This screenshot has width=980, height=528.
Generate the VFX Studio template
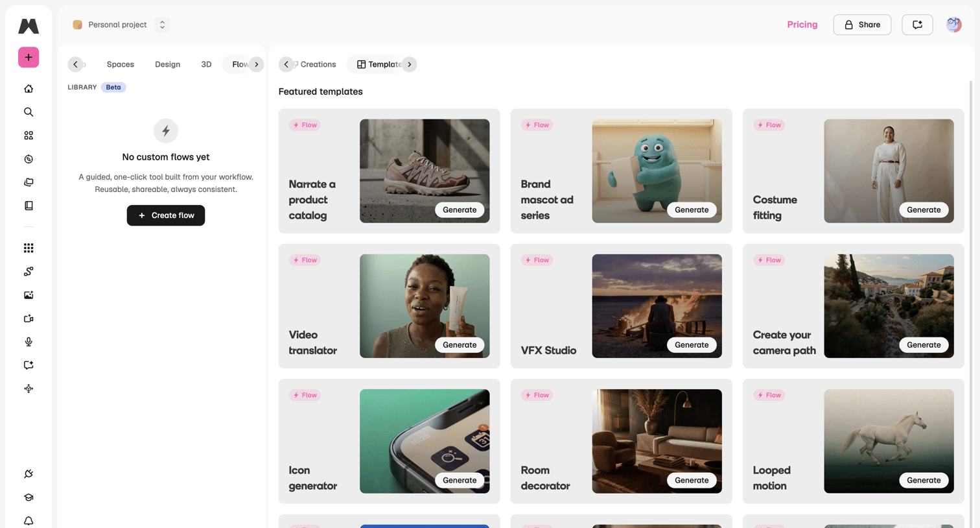692,345
